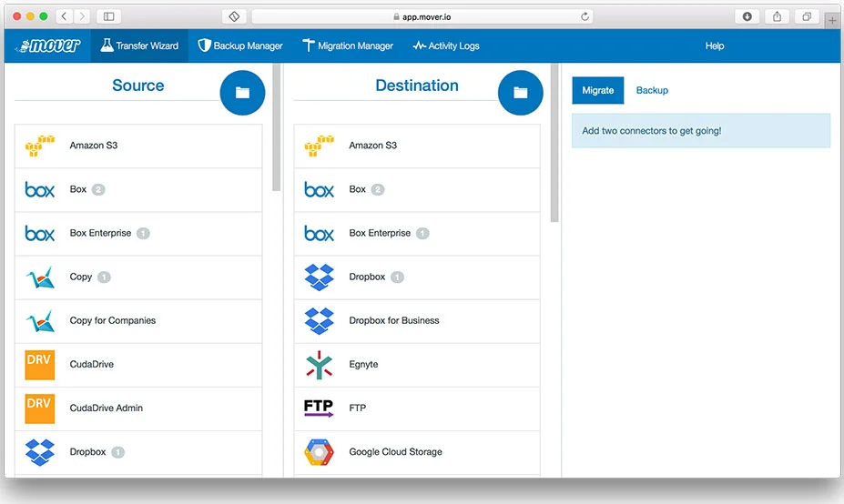Click Copy bird icon in Source list
The width and height of the screenshot is (844, 504).
click(x=40, y=277)
